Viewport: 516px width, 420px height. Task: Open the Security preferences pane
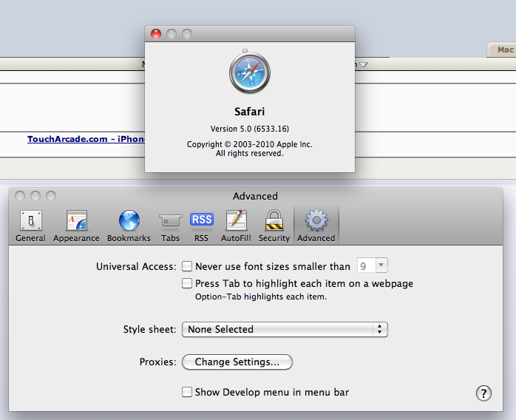(x=274, y=226)
